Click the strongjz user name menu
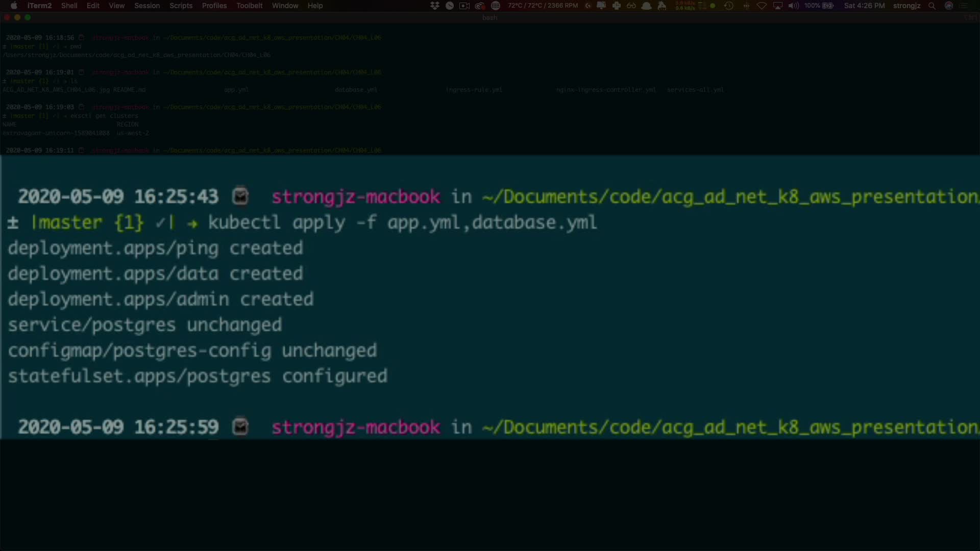 click(906, 6)
